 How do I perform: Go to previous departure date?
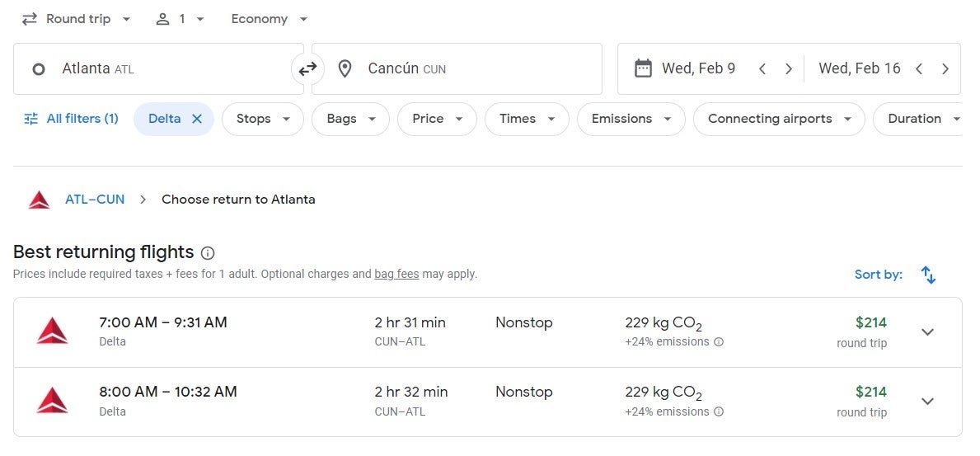click(x=762, y=69)
